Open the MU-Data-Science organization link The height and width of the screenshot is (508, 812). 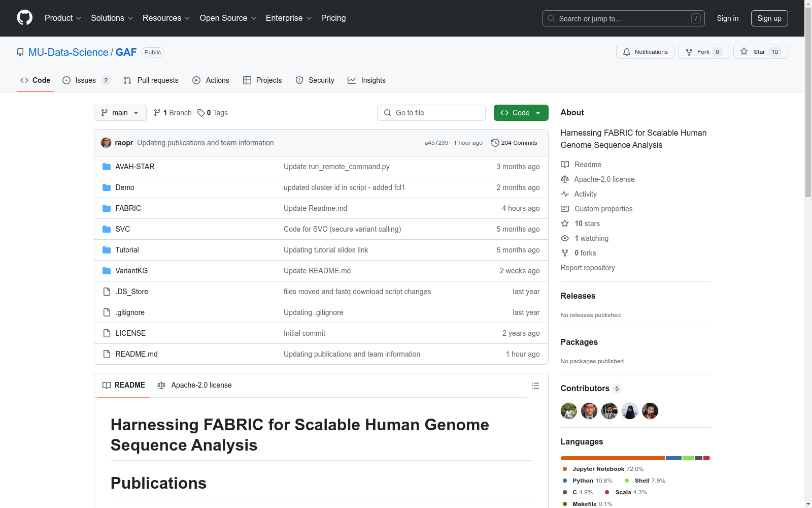pyautogui.click(x=69, y=52)
